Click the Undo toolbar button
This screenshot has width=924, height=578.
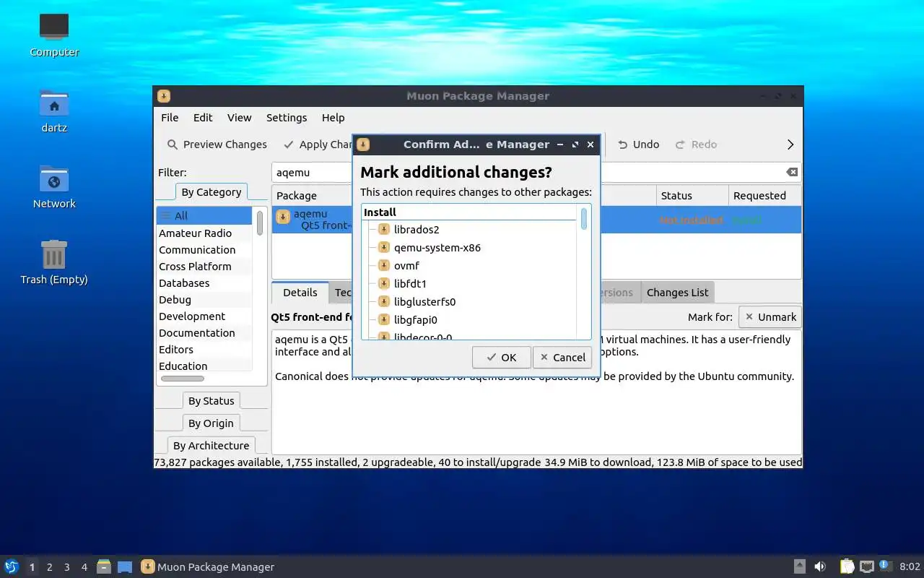point(639,144)
